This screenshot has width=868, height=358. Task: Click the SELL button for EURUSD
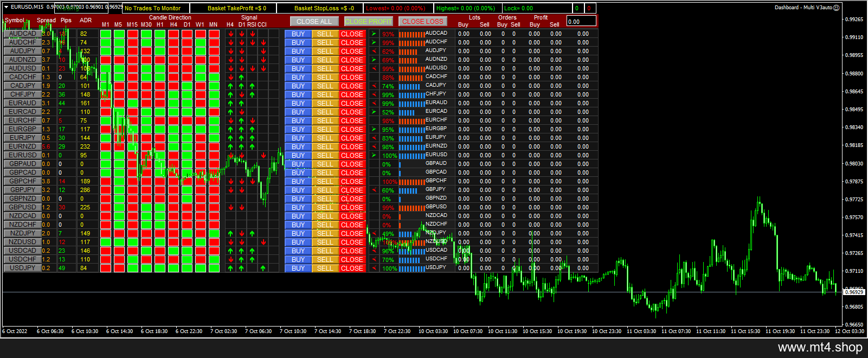(325, 155)
